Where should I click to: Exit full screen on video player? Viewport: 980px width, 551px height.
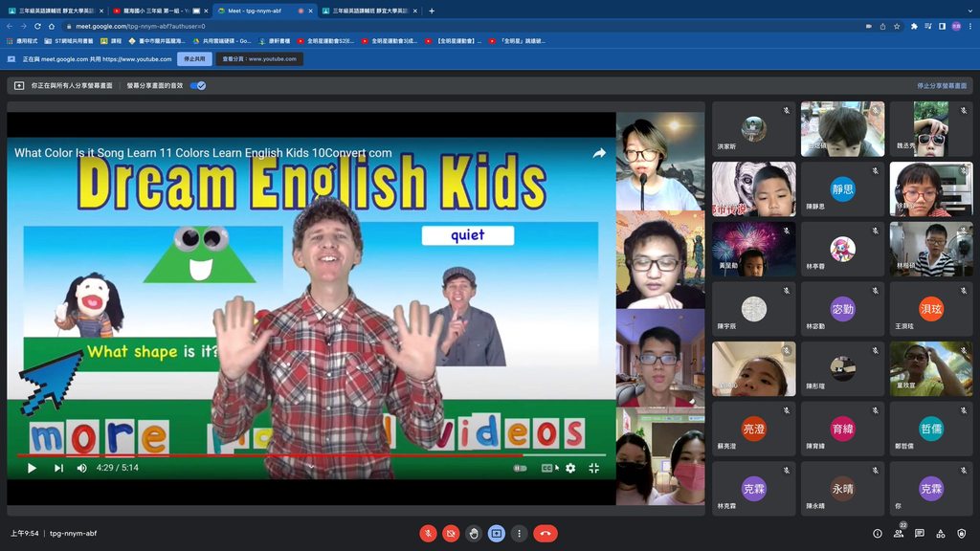point(593,468)
